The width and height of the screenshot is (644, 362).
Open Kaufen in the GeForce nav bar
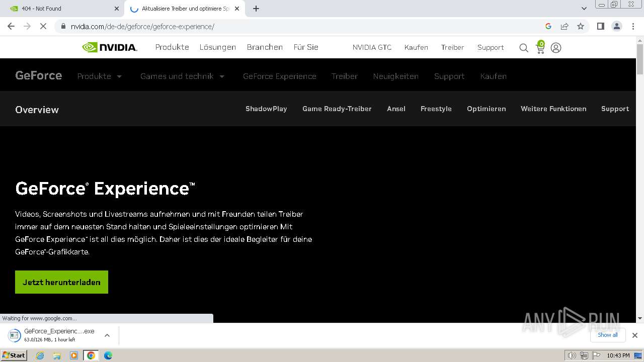coord(494,76)
